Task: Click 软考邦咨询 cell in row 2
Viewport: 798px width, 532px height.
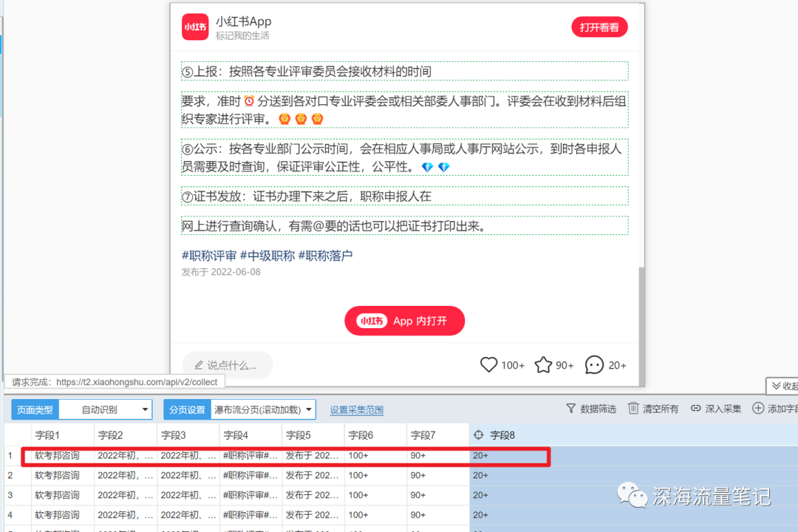Action: (63, 476)
